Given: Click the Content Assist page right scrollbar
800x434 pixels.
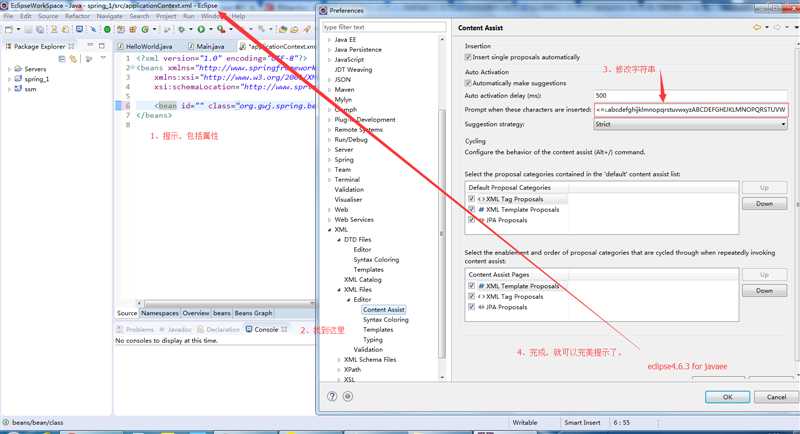Looking at the screenshot, I should tap(797, 204).
